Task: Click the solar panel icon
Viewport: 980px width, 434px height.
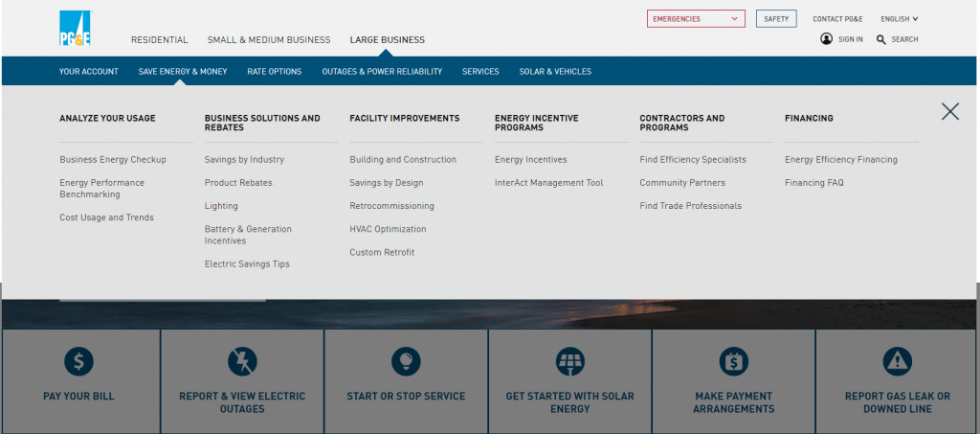Action: pos(570,361)
